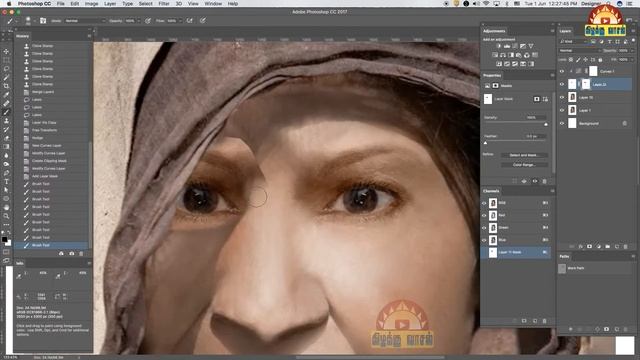This screenshot has width=640, height=360.
Task: Select the Pen tool
Action: (x=6, y=173)
